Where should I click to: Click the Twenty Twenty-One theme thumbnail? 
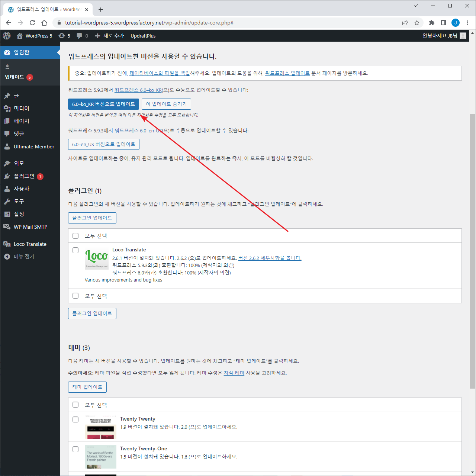(x=100, y=457)
